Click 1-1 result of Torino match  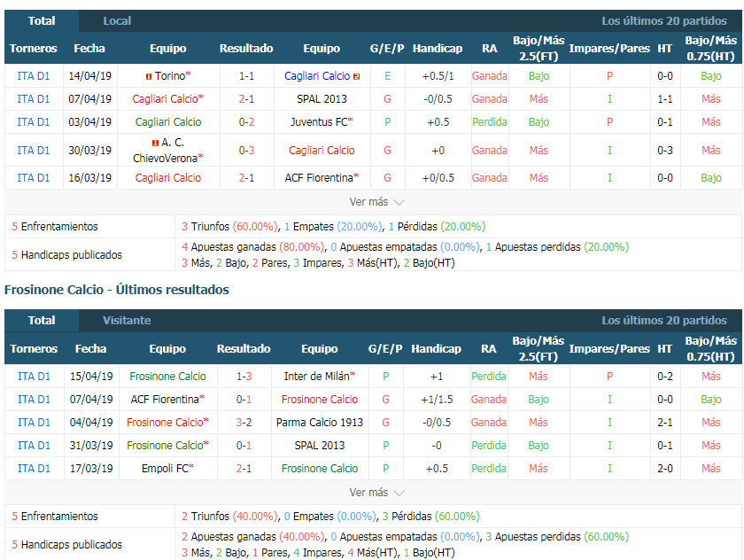click(x=246, y=76)
